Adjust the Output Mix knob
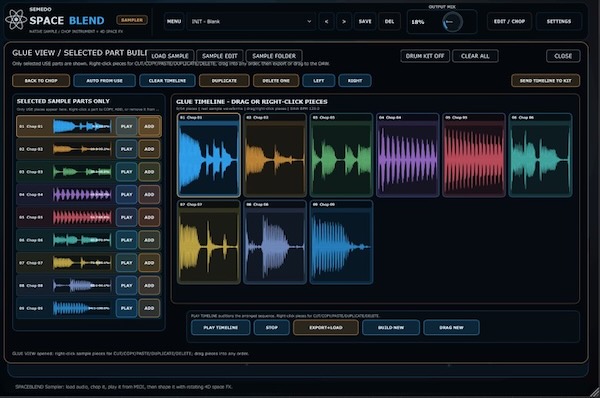 coord(452,22)
